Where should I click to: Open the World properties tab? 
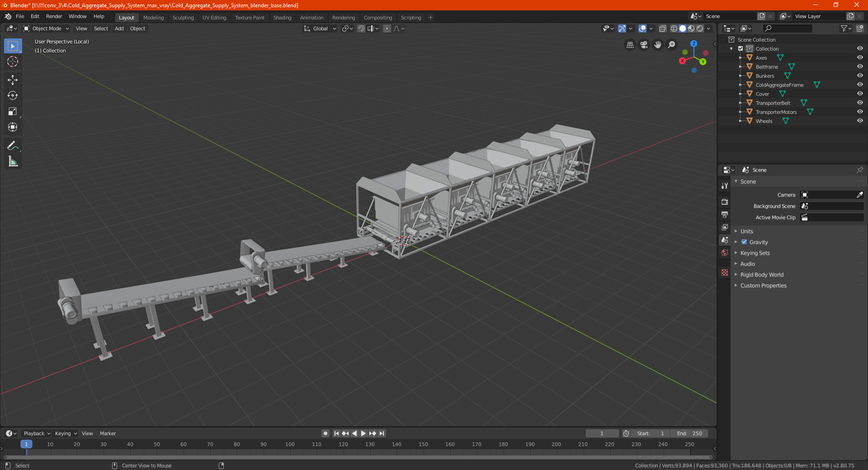(725, 253)
